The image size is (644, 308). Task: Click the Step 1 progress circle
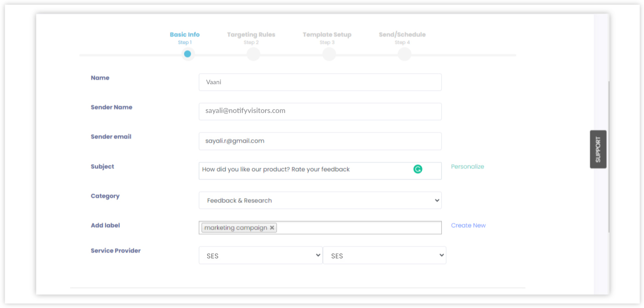tap(187, 54)
